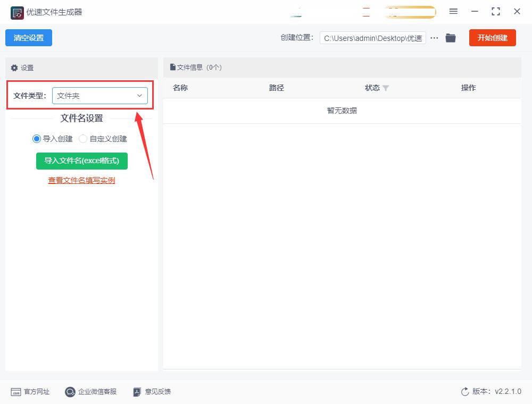This screenshot has width=532, height=404.
Task: Open the 文件类型 dropdown showing 文件夹
Action: tap(100, 96)
